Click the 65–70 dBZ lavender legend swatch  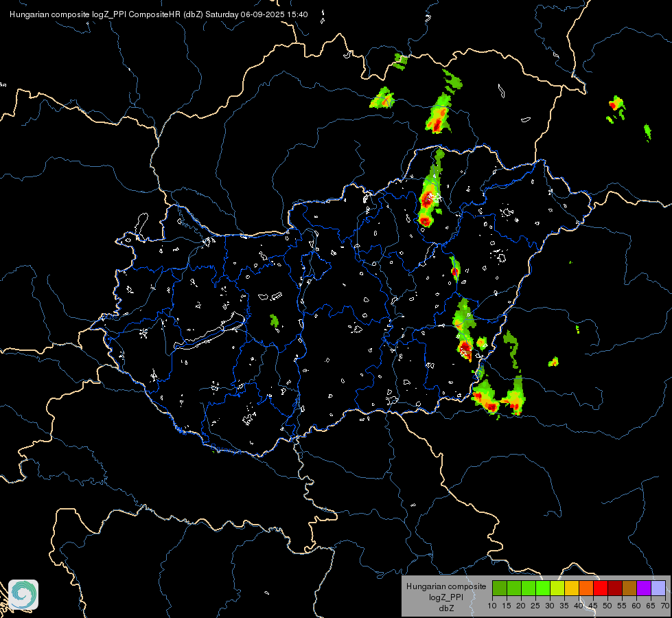(x=658, y=588)
